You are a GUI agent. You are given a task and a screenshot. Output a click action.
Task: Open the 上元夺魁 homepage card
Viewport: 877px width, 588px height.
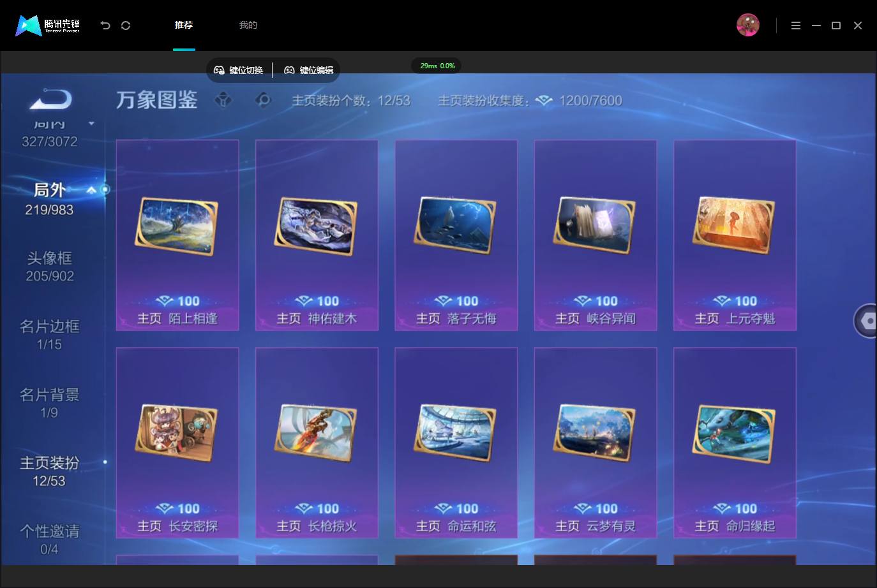coord(735,235)
